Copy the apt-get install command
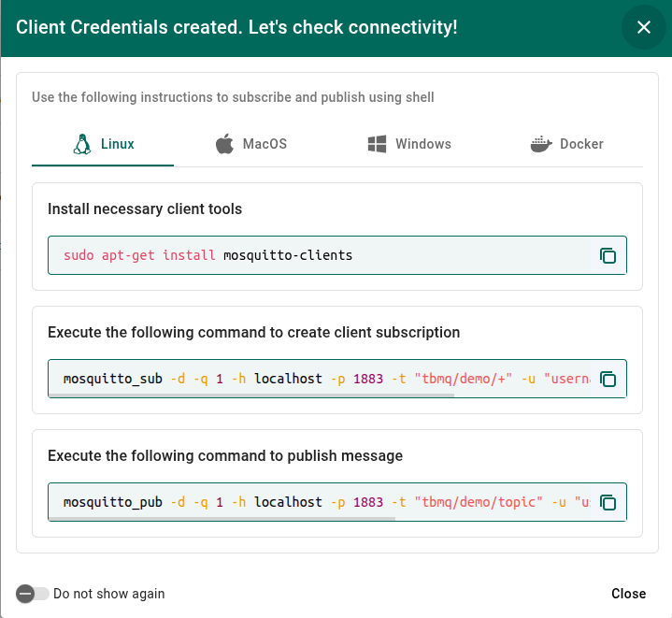Viewport: 672px width, 618px height. coord(608,255)
